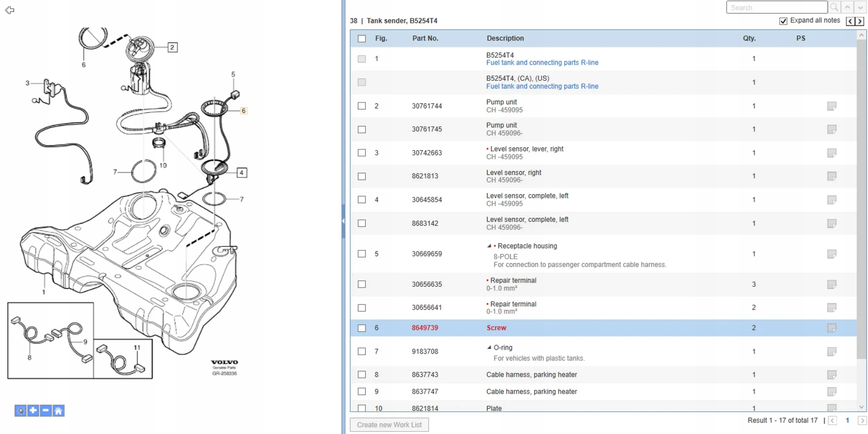868x434 pixels.
Task: Collapse the side panel divider arrow
Action: (x=343, y=221)
